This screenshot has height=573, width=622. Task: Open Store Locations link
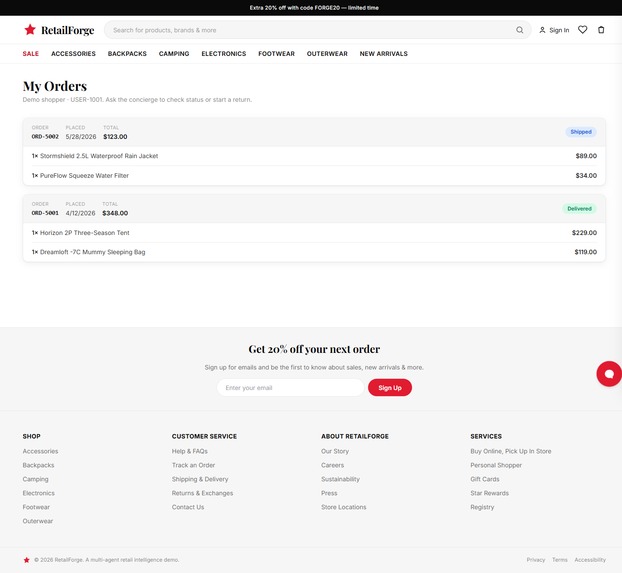[344, 507]
